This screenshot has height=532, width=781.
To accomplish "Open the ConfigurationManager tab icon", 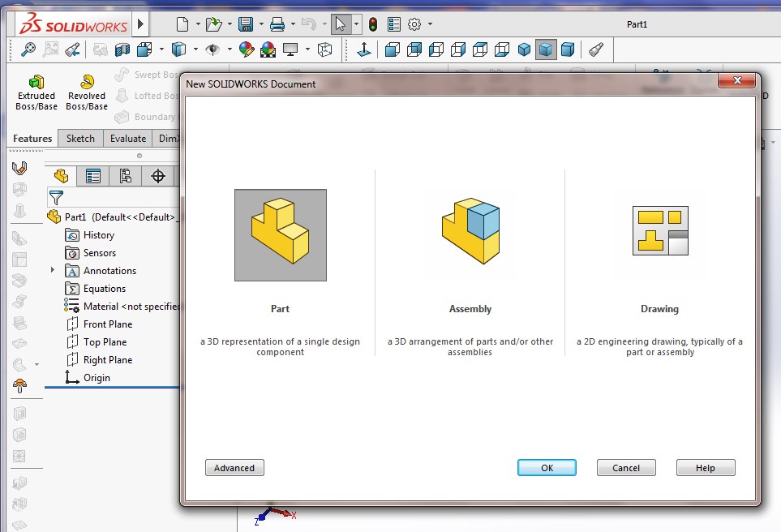I will [x=126, y=176].
